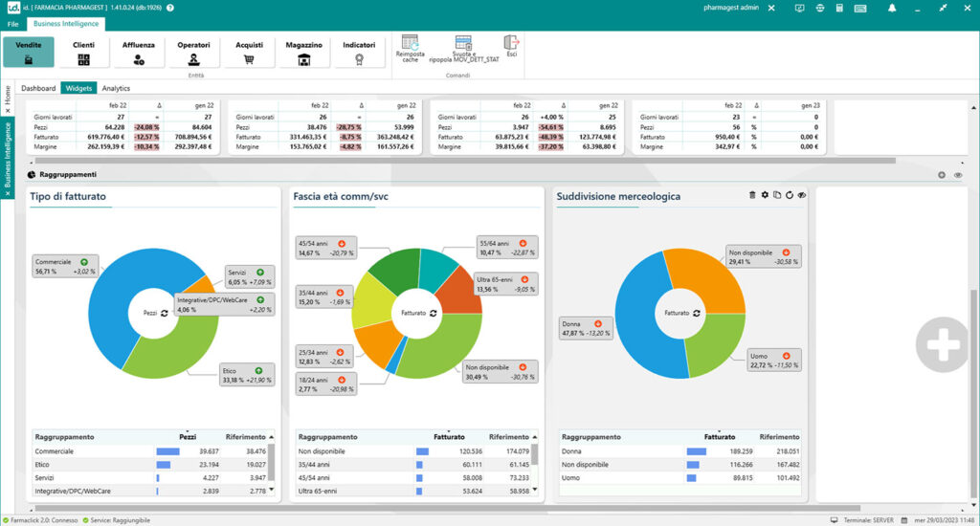Open the File menu
Viewport: 980px width, 526px height.
(13, 23)
